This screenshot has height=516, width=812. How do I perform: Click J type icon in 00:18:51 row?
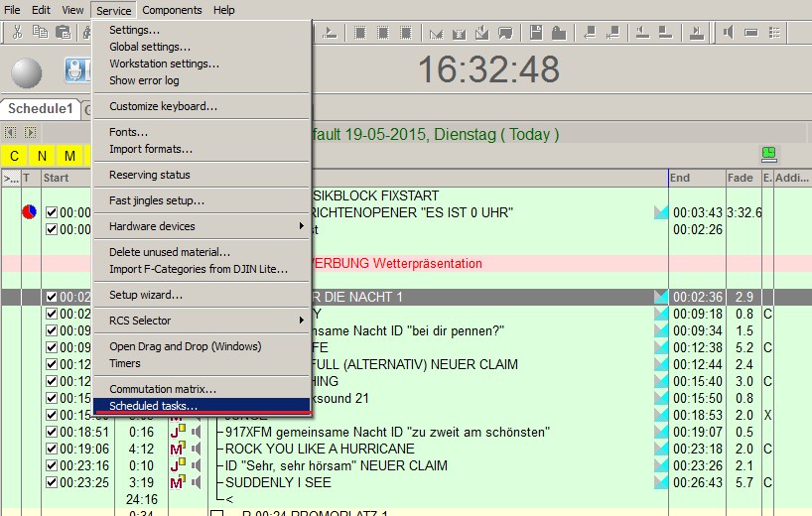coord(178,432)
